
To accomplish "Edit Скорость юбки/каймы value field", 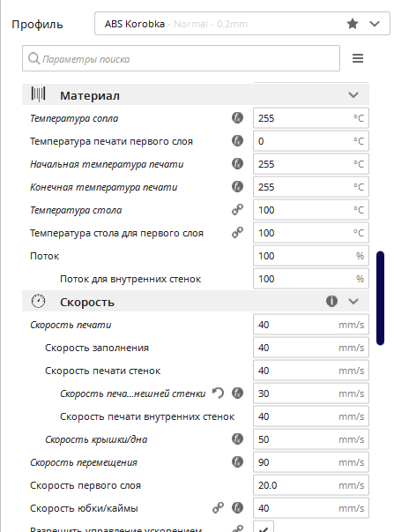I will 311,508.
